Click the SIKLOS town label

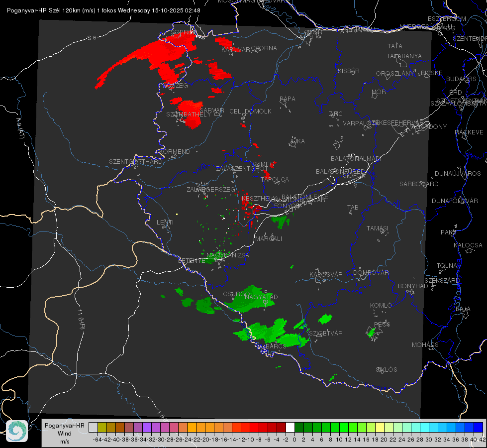pyautogui.click(x=387, y=370)
